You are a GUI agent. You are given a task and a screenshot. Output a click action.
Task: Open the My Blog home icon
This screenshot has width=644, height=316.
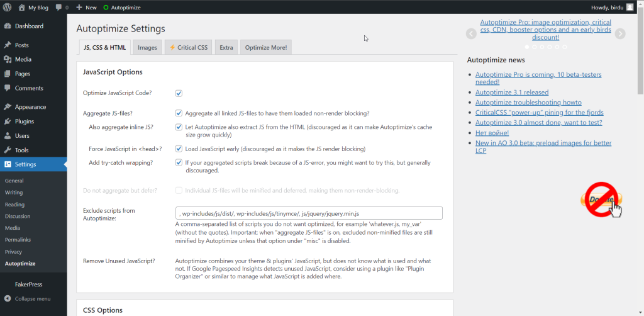pyautogui.click(x=22, y=7)
